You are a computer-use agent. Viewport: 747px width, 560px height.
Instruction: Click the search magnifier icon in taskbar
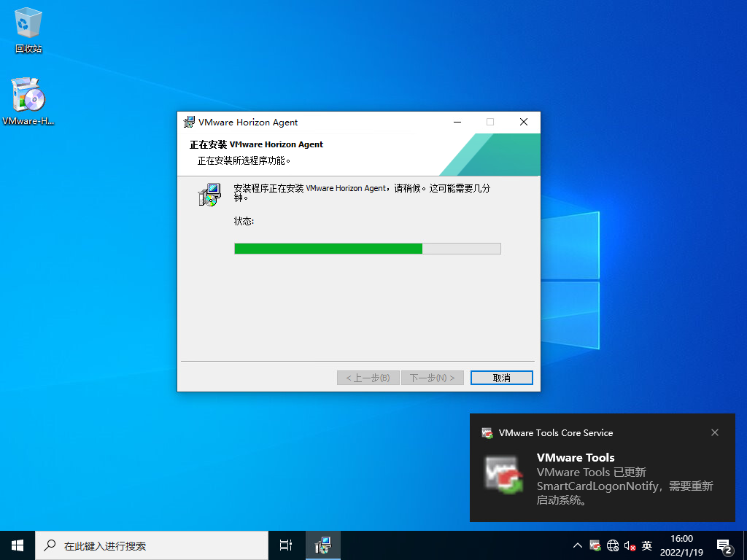pyautogui.click(x=50, y=545)
